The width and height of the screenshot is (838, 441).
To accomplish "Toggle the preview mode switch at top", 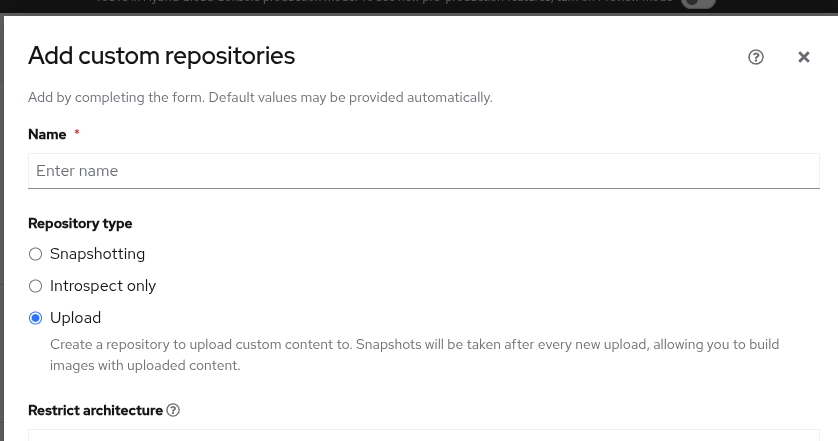I will tap(699, 3).
